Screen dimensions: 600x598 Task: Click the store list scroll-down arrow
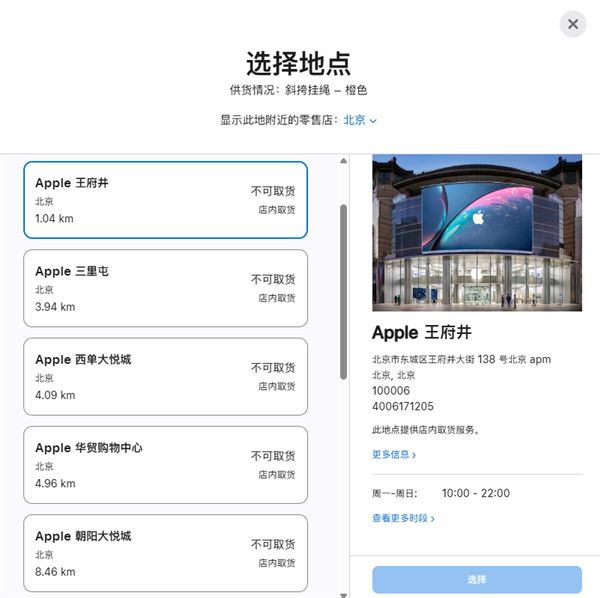click(344, 594)
